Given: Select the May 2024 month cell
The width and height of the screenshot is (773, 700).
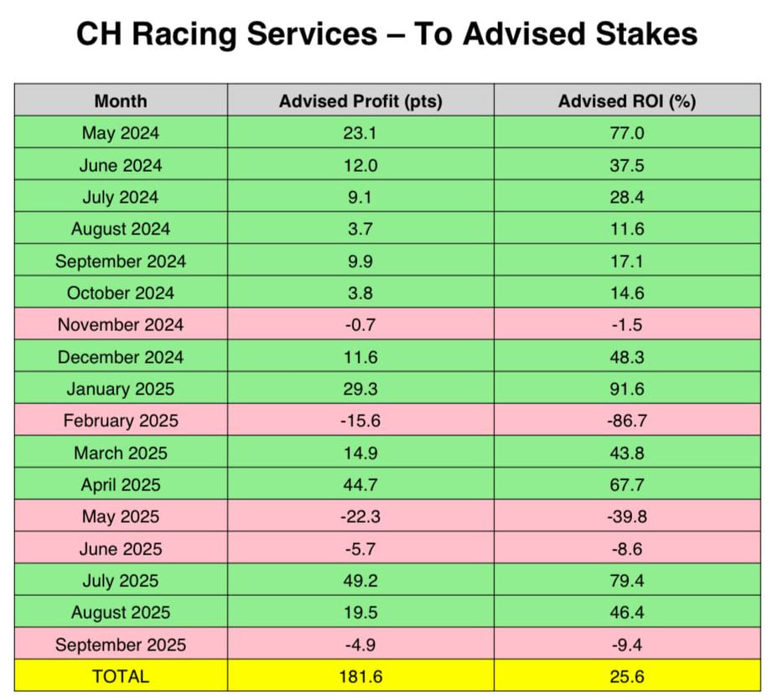Looking at the screenshot, I should click(x=121, y=133).
